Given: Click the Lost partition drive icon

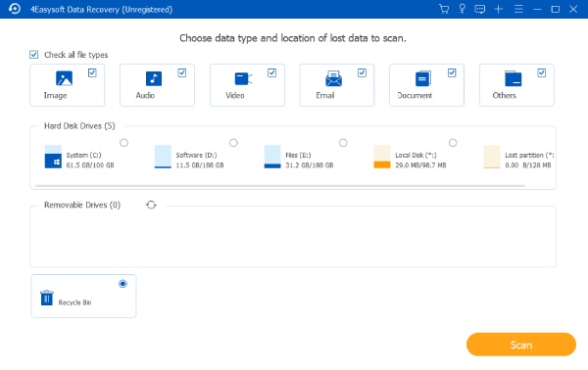Looking at the screenshot, I should (x=492, y=157).
